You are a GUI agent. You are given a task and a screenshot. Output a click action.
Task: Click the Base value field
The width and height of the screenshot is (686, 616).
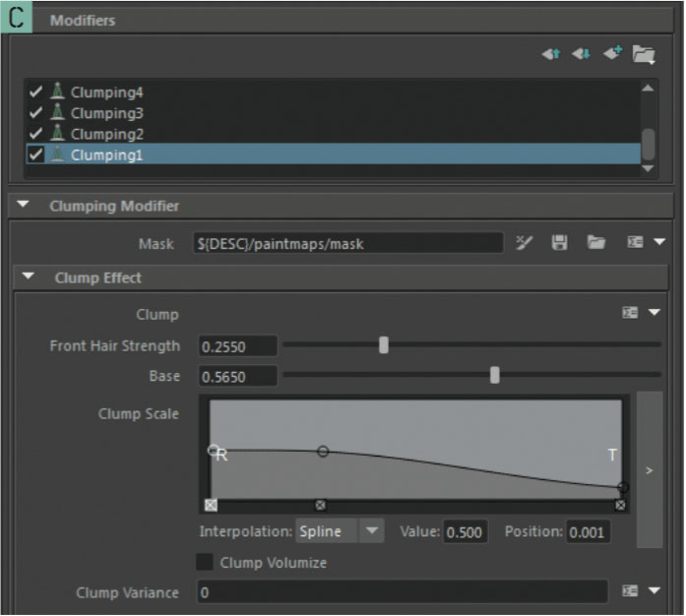point(237,376)
